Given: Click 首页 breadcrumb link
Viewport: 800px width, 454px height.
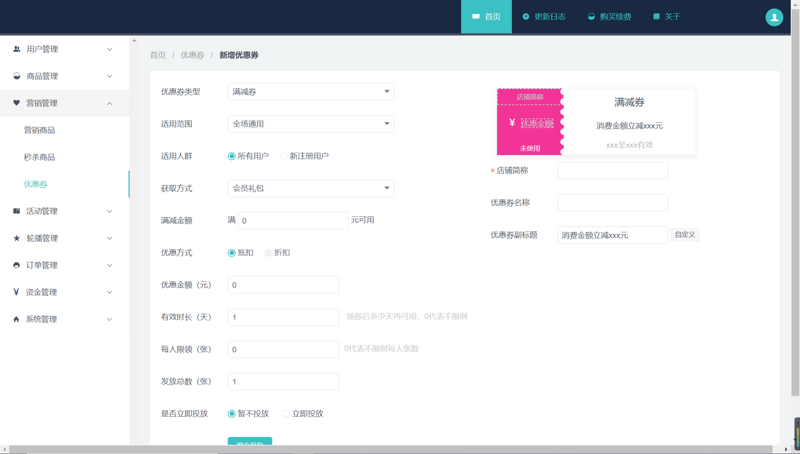Looking at the screenshot, I should 158,55.
